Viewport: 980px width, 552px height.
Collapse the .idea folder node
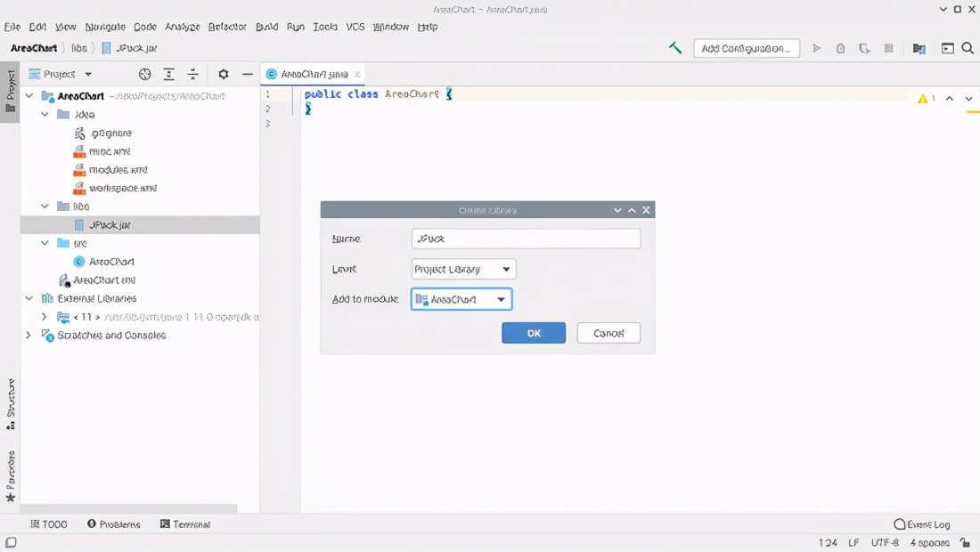click(x=45, y=114)
